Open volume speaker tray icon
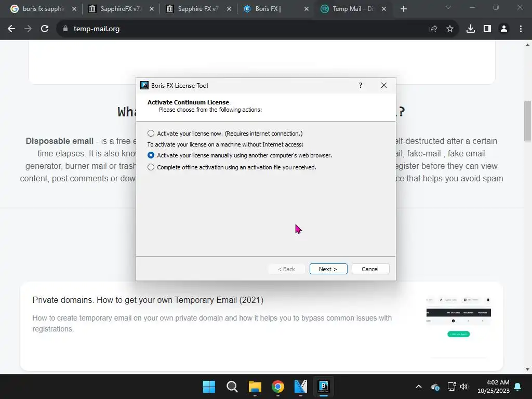 464,387
